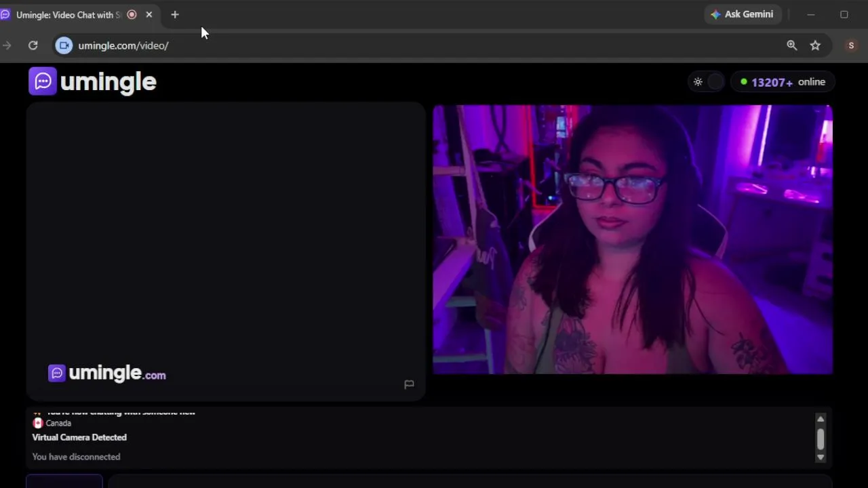Screen dimensions: 868x488
Task: Click the 13207+ online counter
Action: [784, 82]
